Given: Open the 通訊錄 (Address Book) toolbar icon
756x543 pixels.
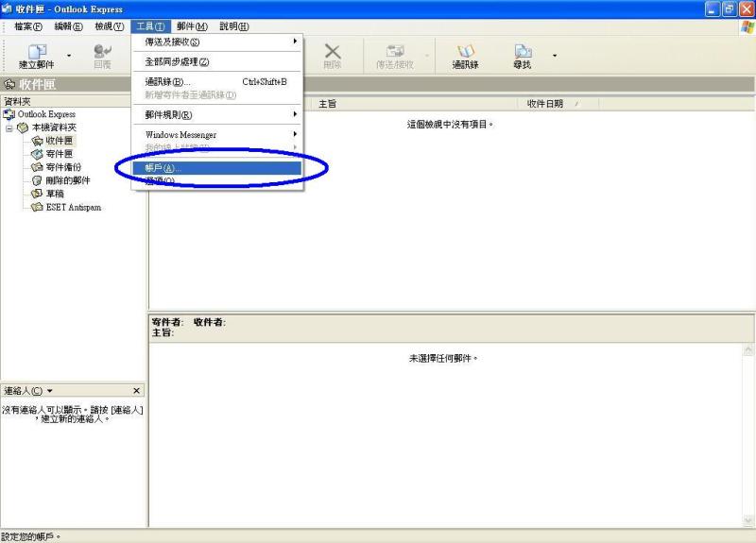Looking at the screenshot, I should pos(465,56).
